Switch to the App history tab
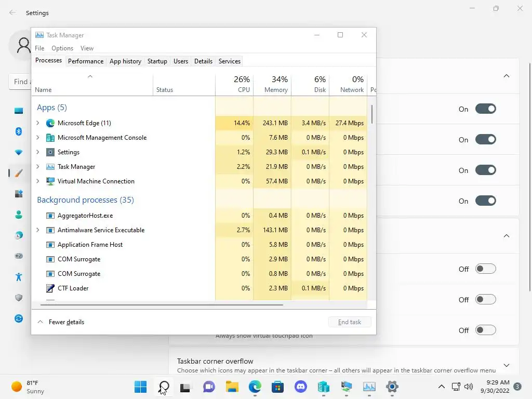This screenshot has height=399, width=532. coord(125,61)
